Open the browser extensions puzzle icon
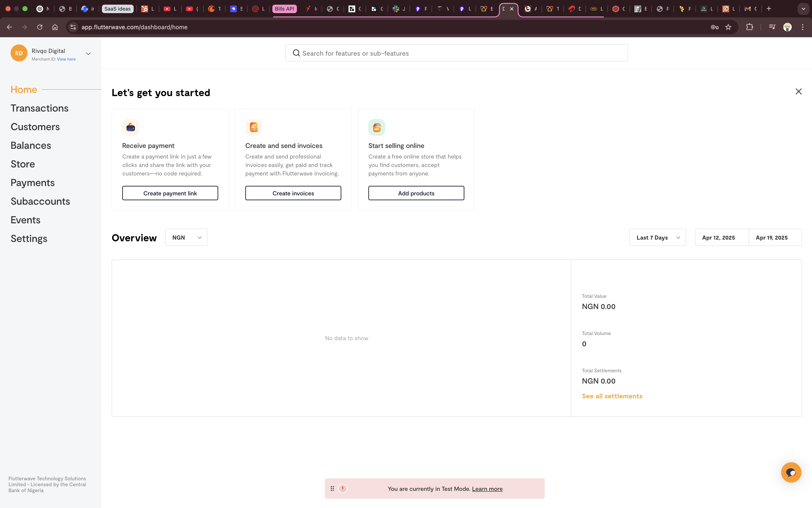This screenshot has width=812, height=508. click(x=750, y=27)
